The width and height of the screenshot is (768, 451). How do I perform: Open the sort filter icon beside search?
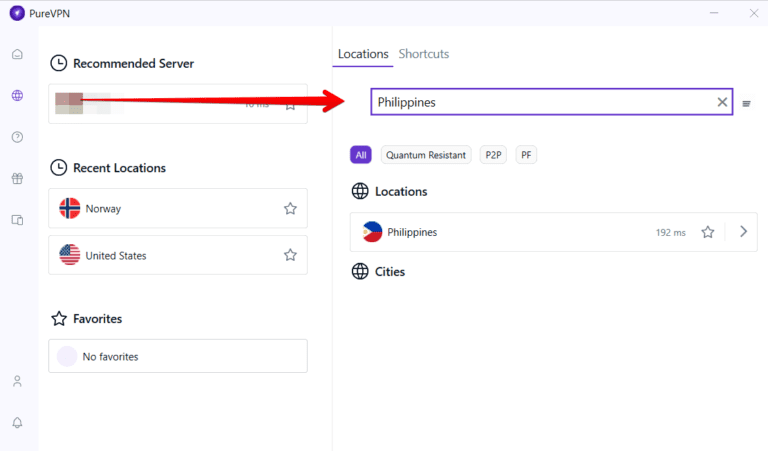pyautogui.click(x=746, y=103)
